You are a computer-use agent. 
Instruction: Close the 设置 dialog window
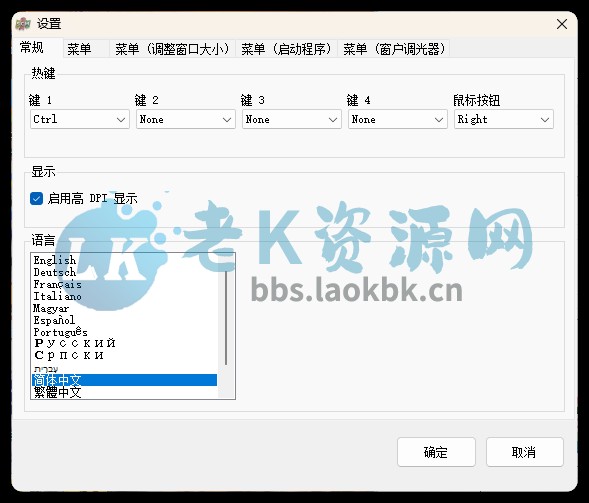tap(562, 24)
